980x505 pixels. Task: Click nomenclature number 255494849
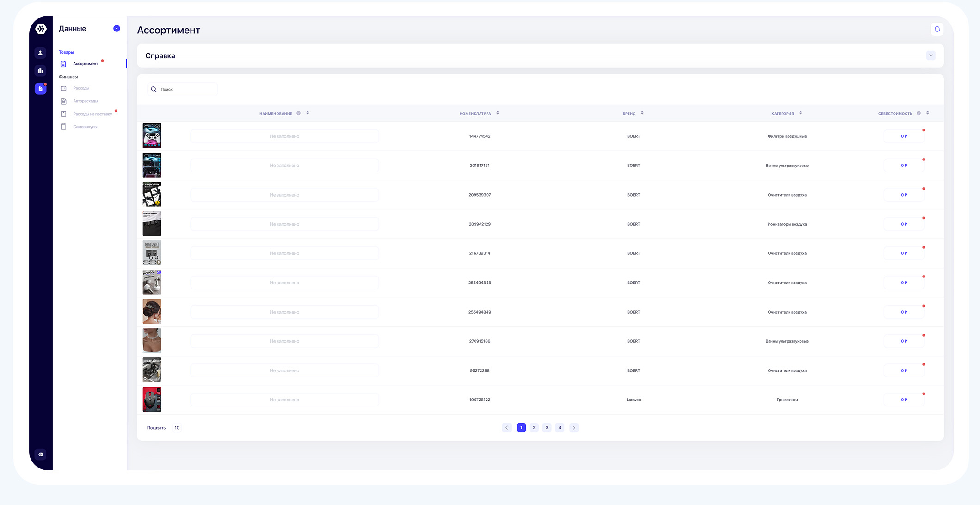[x=480, y=312]
